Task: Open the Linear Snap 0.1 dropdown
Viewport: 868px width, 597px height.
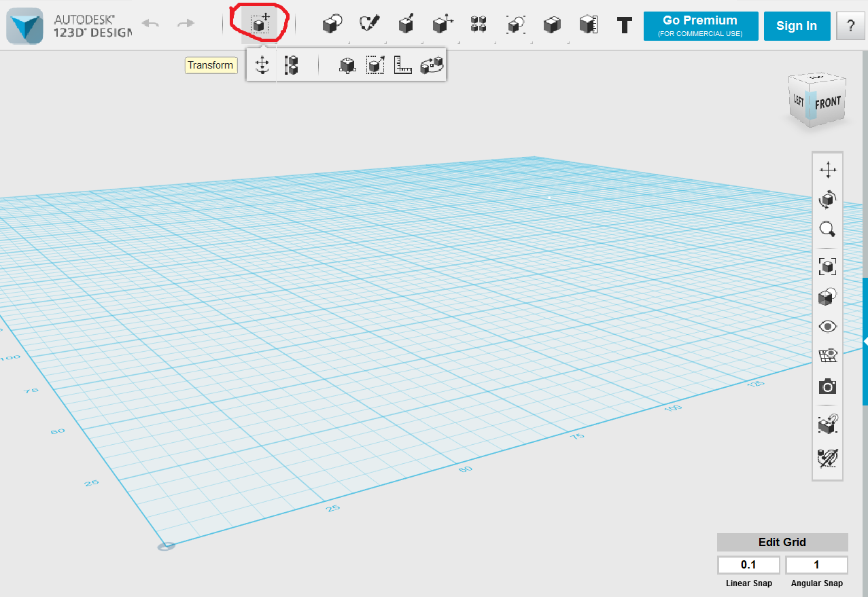Action: tap(748, 565)
